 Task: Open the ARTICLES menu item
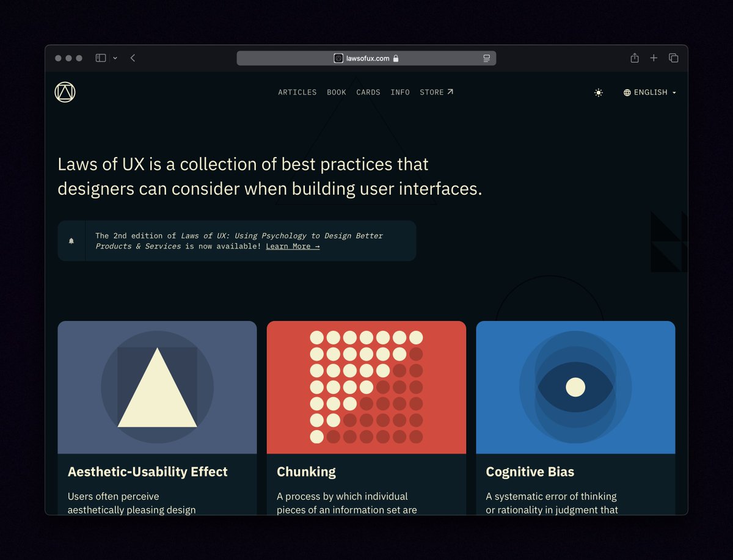point(297,92)
